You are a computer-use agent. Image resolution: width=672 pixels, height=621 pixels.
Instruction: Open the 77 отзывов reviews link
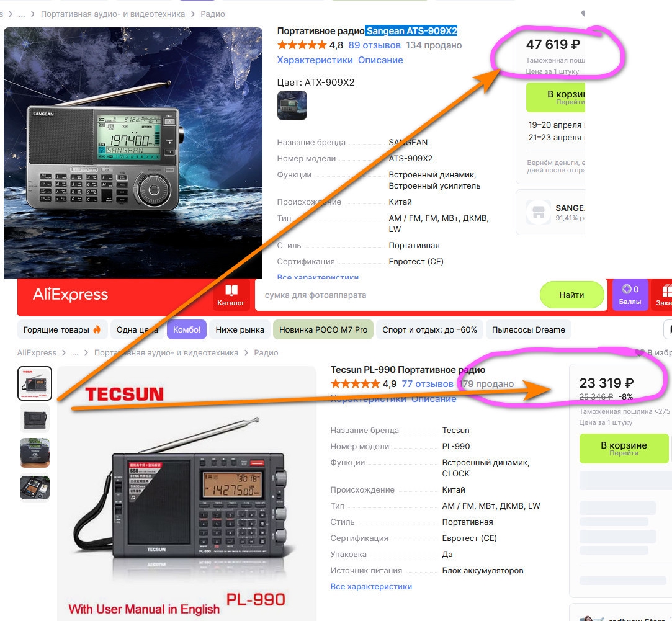point(428,383)
